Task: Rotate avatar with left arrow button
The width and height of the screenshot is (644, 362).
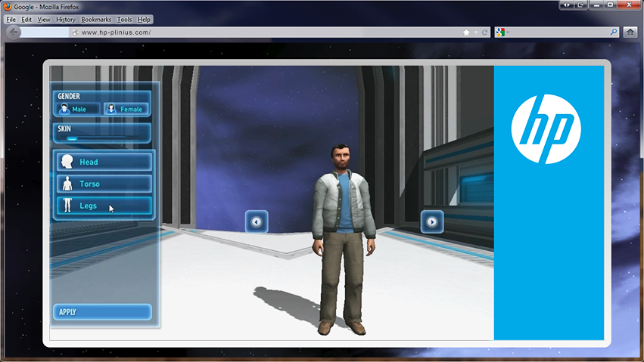Action: pyautogui.click(x=257, y=221)
